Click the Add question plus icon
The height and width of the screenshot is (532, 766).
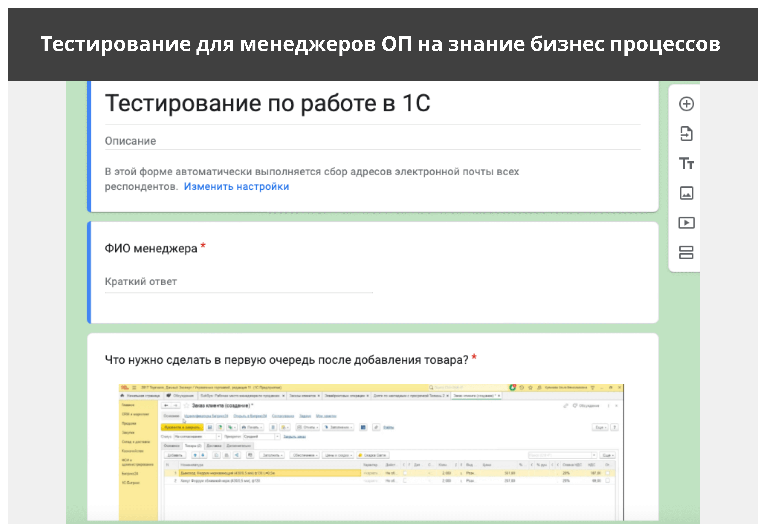coord(686,104)
